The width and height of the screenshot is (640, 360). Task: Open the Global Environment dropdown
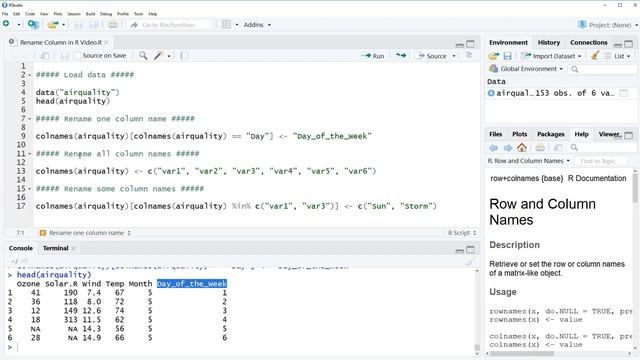[x=527, y=69]
